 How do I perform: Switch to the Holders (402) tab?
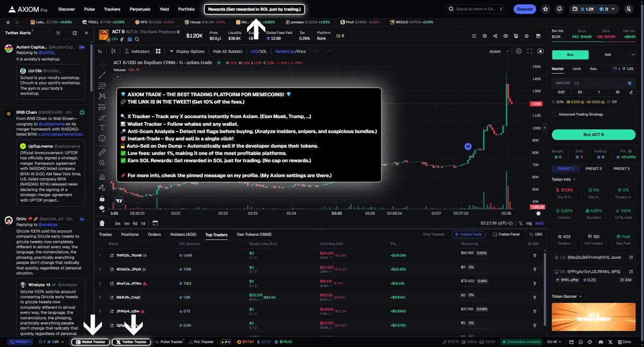click(x=183, y=234)
